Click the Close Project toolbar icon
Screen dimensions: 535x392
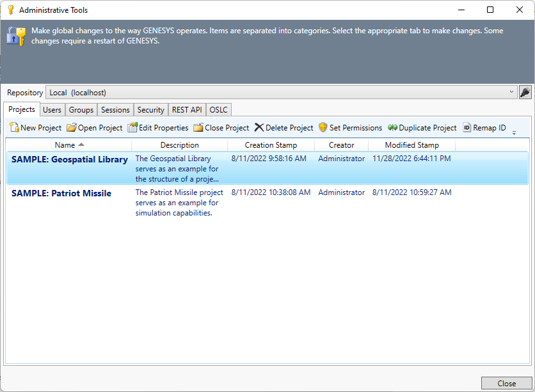point(198,128)
